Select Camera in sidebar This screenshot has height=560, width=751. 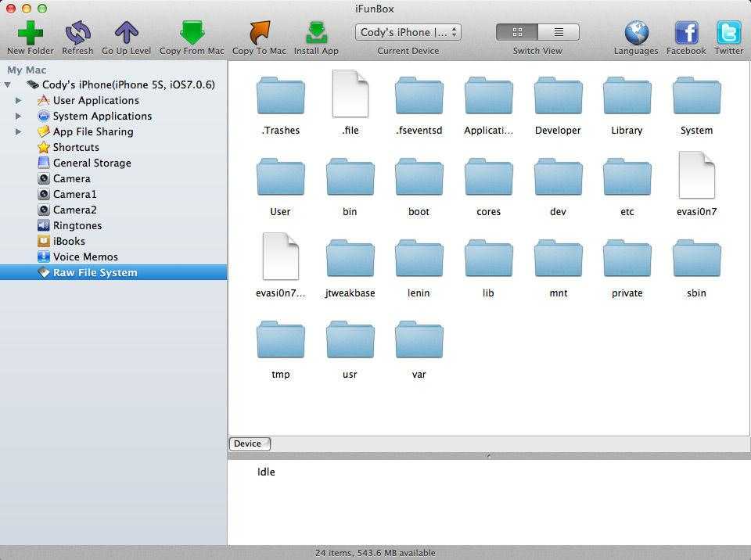(63, 178)
